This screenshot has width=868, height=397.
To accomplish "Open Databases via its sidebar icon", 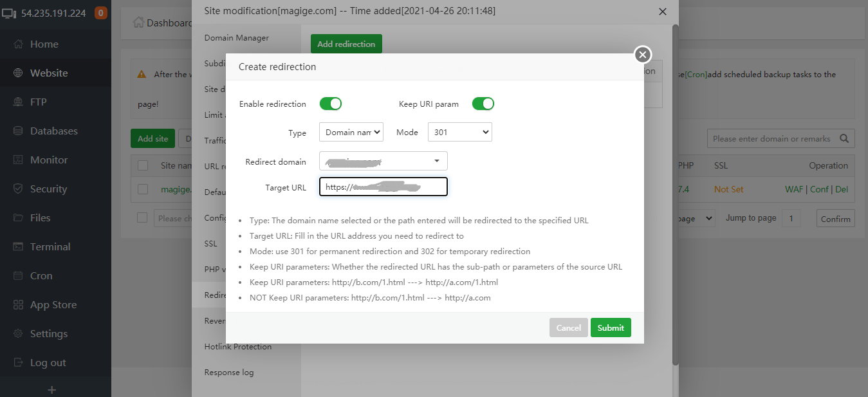I will [18, 131].
